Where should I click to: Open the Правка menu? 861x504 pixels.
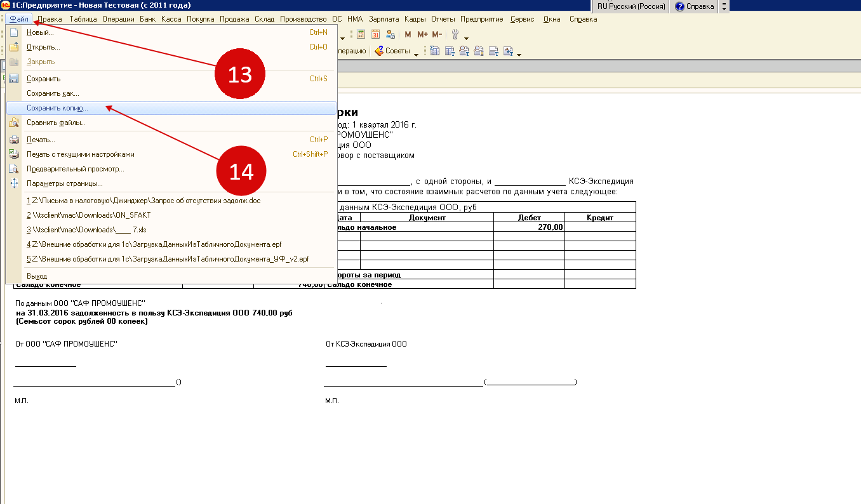tap(50, 19)
